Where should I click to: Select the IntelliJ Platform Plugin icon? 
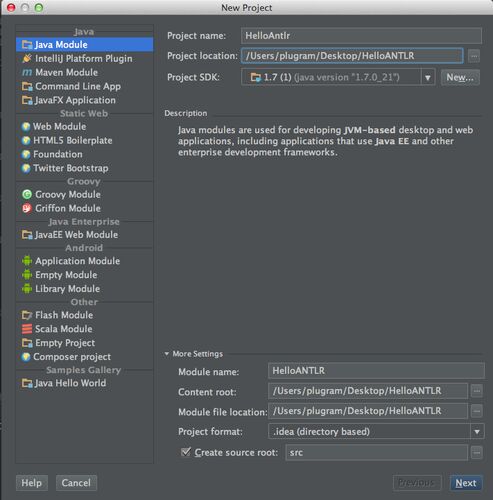(x=27, y=59)
